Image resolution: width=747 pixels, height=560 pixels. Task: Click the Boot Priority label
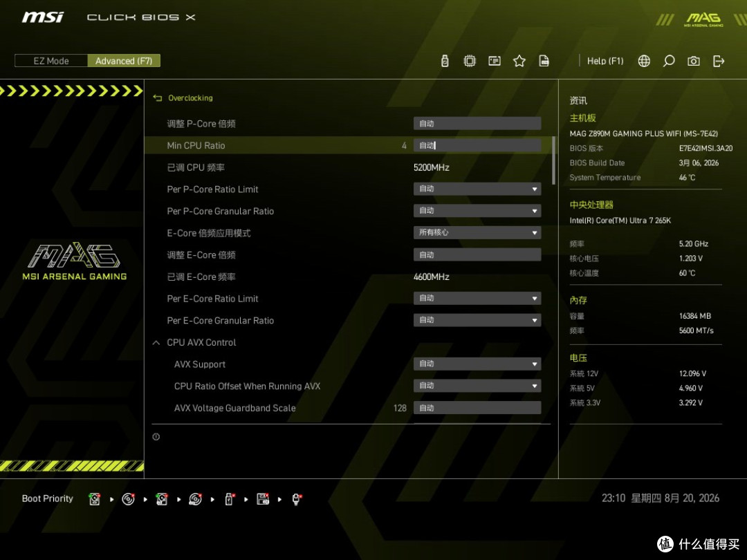47,498
